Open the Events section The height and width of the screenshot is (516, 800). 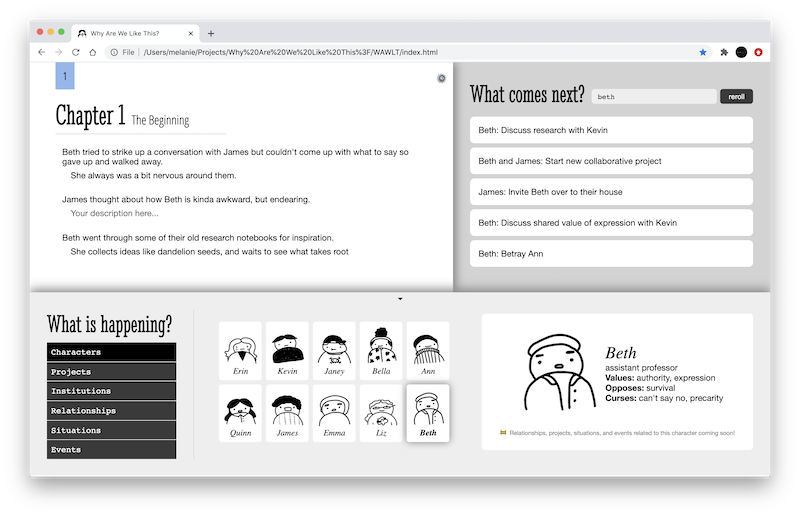[111, 450]
